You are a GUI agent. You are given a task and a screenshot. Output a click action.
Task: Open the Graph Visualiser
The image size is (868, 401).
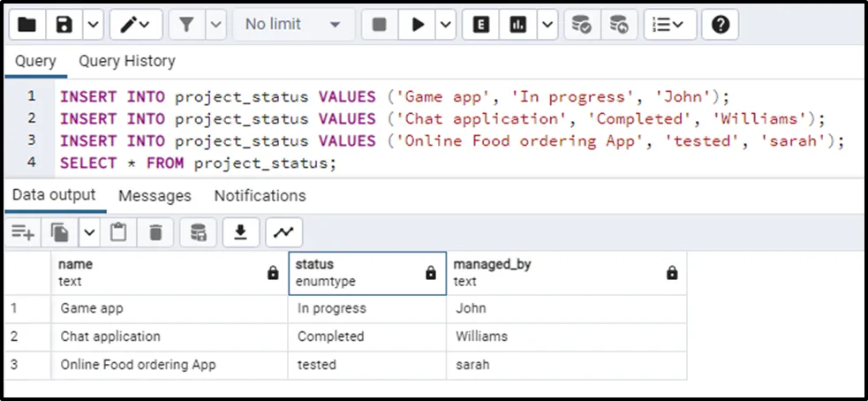pos(283,232)
